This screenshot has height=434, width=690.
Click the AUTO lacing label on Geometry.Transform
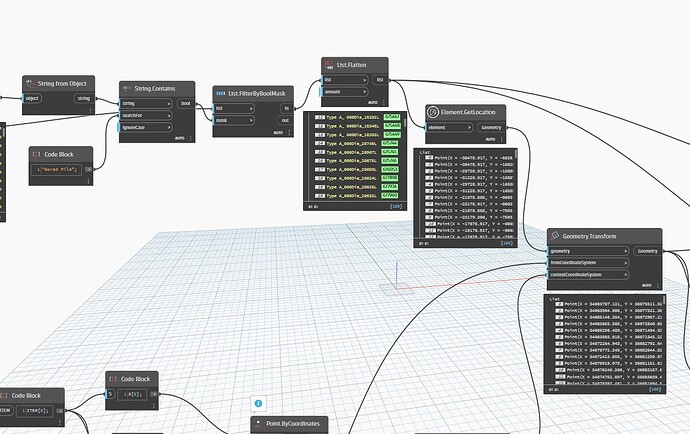[646, 285]
